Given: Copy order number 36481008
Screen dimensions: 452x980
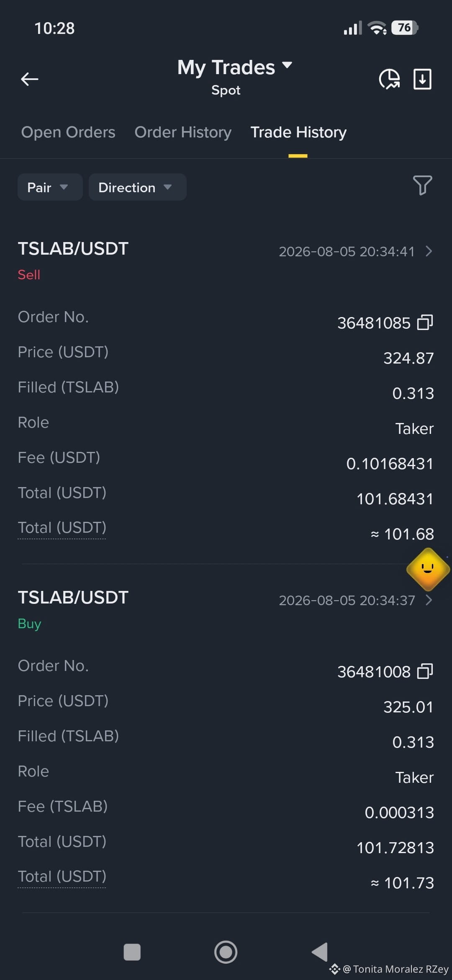Looking at the screenshot, I should pyautogui.click(x=425, y=671).
